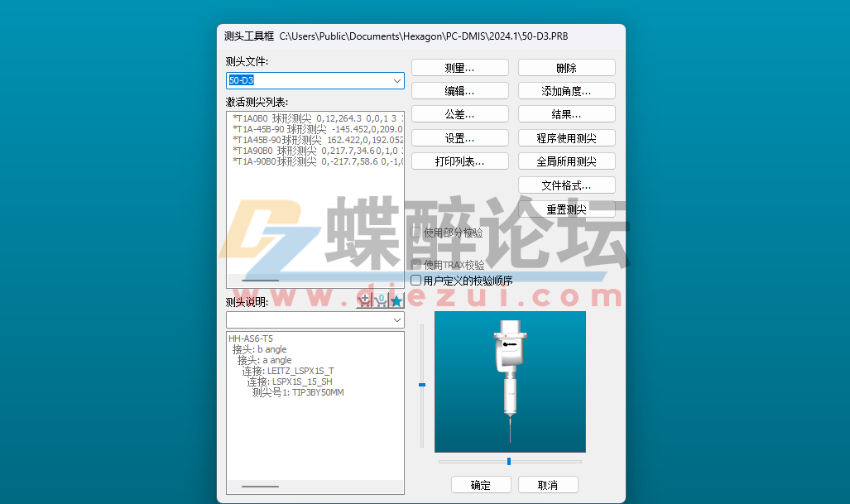The image size is (850, 504).
Task: Click the add-to-cart probe component icon
Action: [x=364, y=300]
